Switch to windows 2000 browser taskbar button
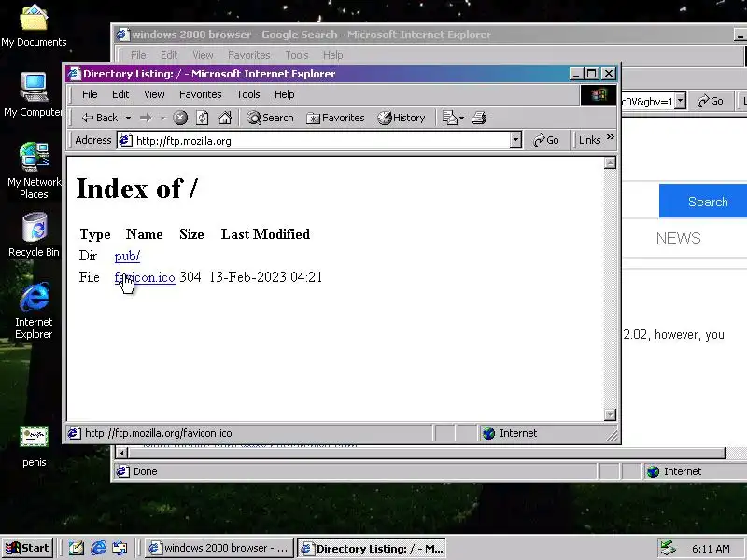 pos(219,548)
